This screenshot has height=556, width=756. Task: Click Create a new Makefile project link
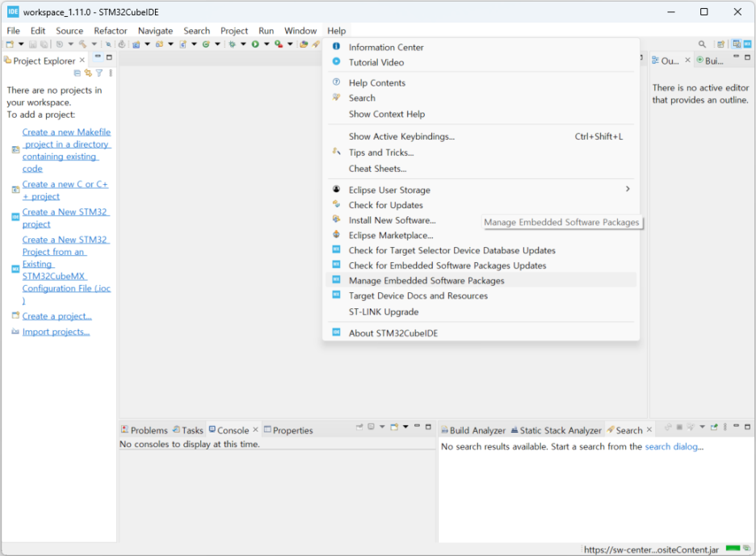tap(66, 150)
